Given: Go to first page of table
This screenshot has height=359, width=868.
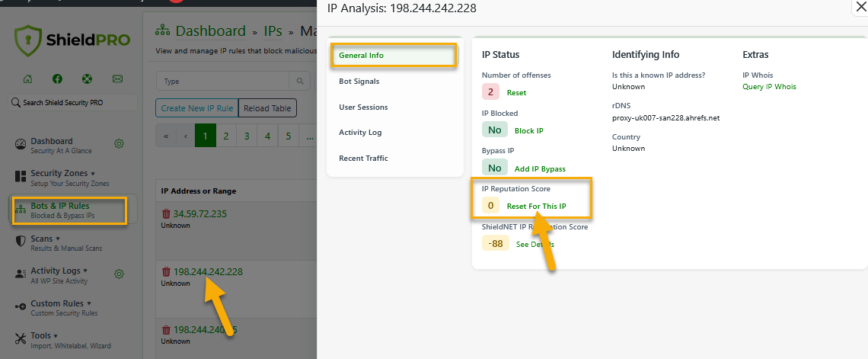Looking at the screenshot, I should tap(166, 136).
